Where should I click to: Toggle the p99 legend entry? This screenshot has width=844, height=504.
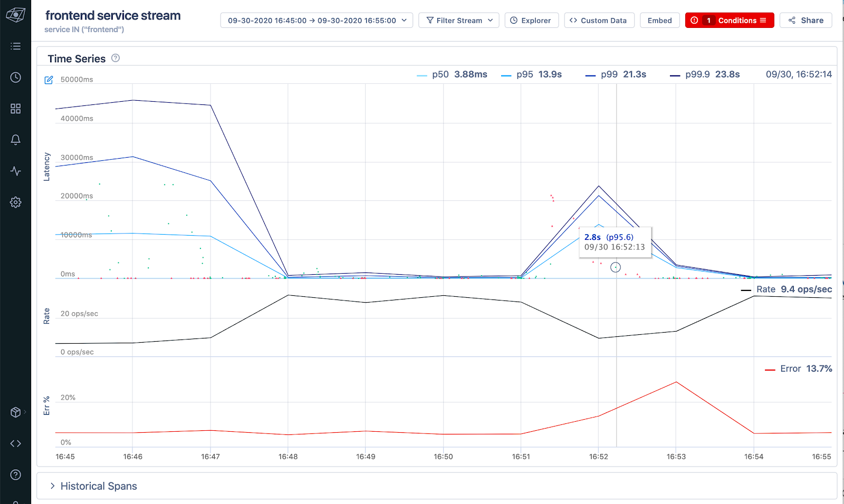pos(616,74)
